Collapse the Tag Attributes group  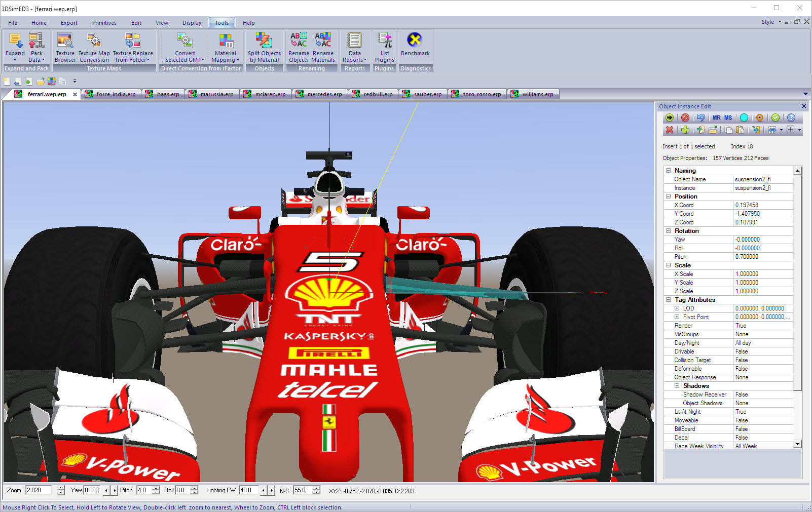click(669, 300)
